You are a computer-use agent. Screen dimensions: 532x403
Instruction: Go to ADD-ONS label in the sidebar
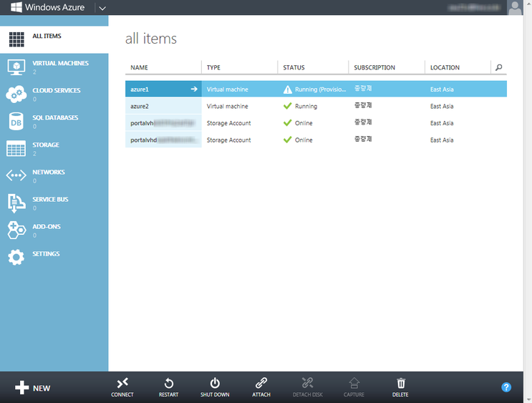47,226
